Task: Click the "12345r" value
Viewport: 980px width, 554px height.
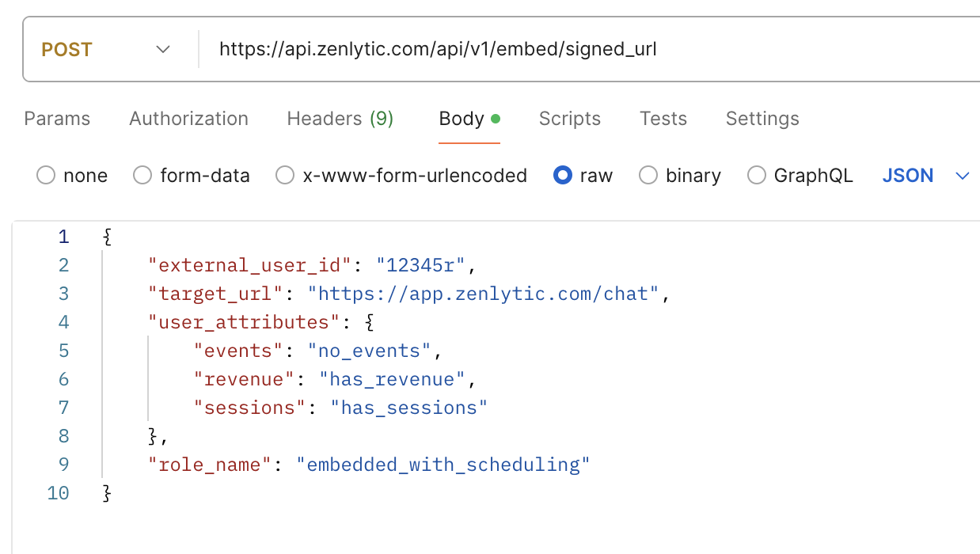Action: click(421, 265)
